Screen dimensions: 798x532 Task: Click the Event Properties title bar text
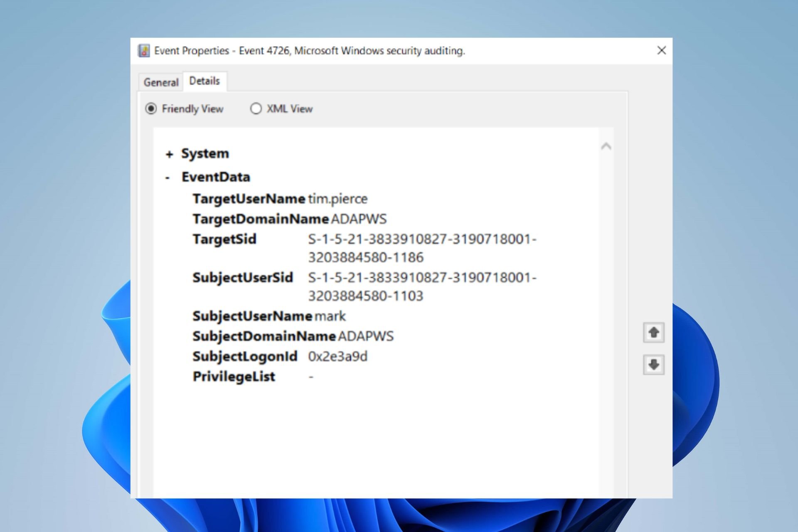310,51
